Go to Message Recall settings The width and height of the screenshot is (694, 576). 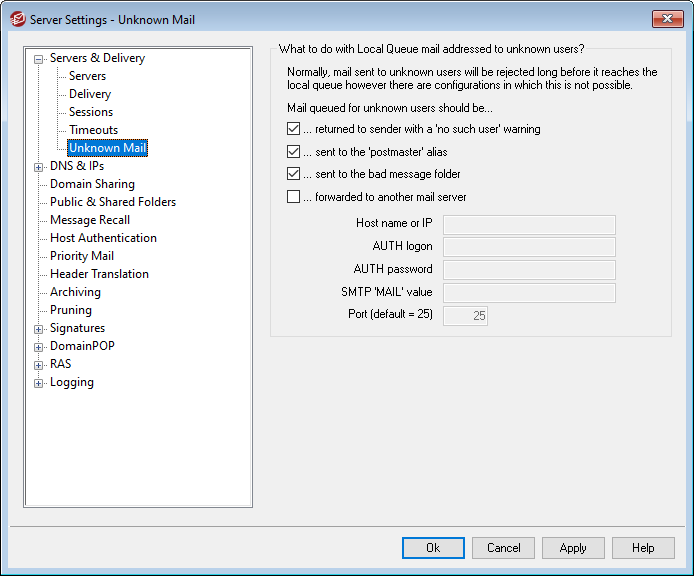[x=90, y=220]
